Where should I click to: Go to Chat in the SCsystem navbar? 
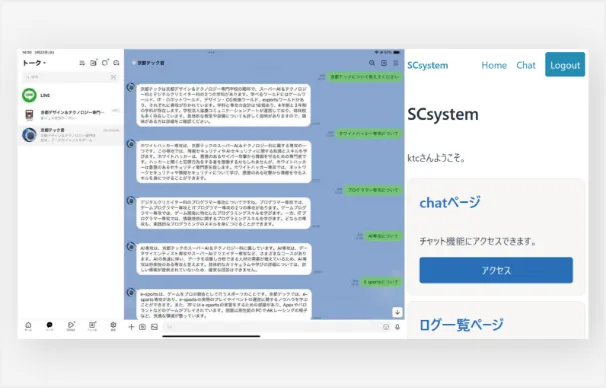(526, 65)
